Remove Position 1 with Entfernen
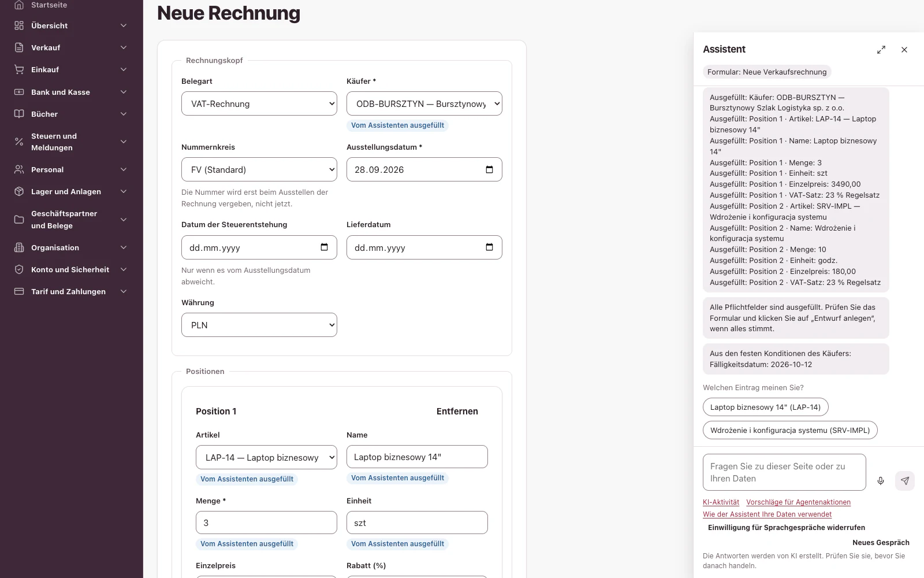The image size is (924, 578). coord(457,412)
